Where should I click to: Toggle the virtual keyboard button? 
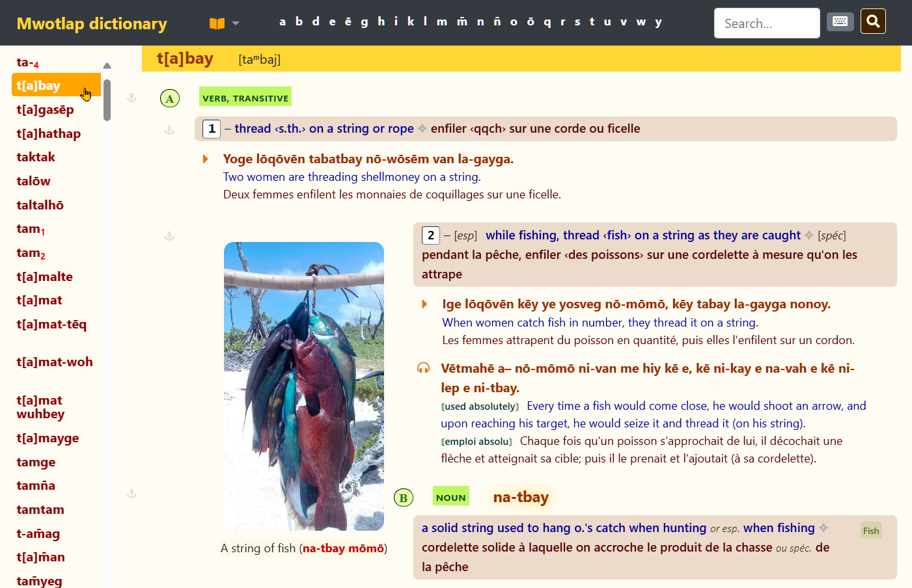pyautogui.click(x=840, y=21)
